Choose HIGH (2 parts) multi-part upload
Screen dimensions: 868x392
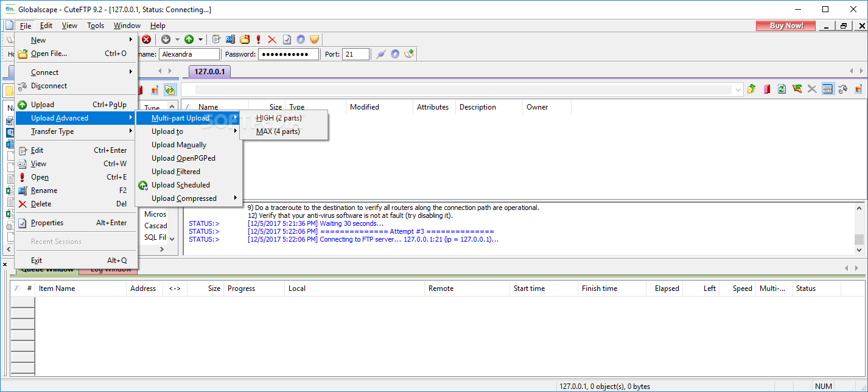284,118
